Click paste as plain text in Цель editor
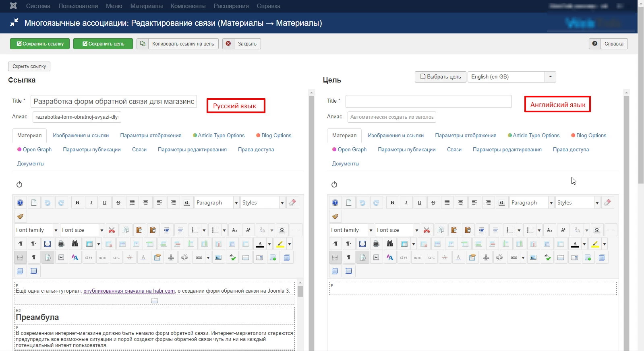Screen dimensions: 644x351 [x=468, y=230]
